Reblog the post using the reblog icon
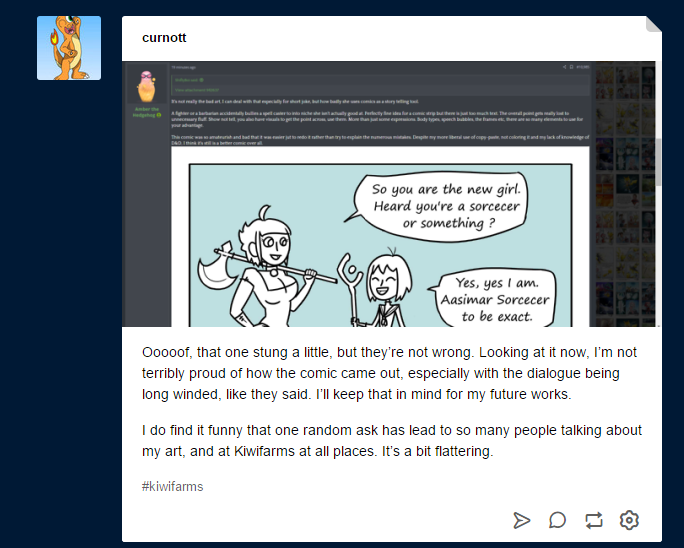 594,520
